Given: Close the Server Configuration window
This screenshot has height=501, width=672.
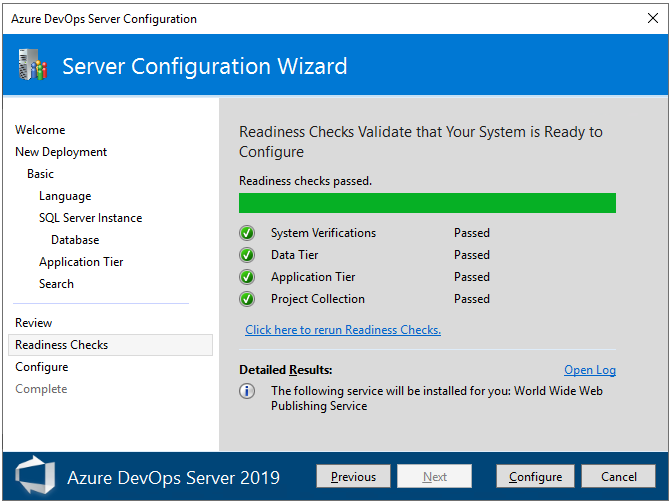Looking at the screenshot, I should coord(653,18).
